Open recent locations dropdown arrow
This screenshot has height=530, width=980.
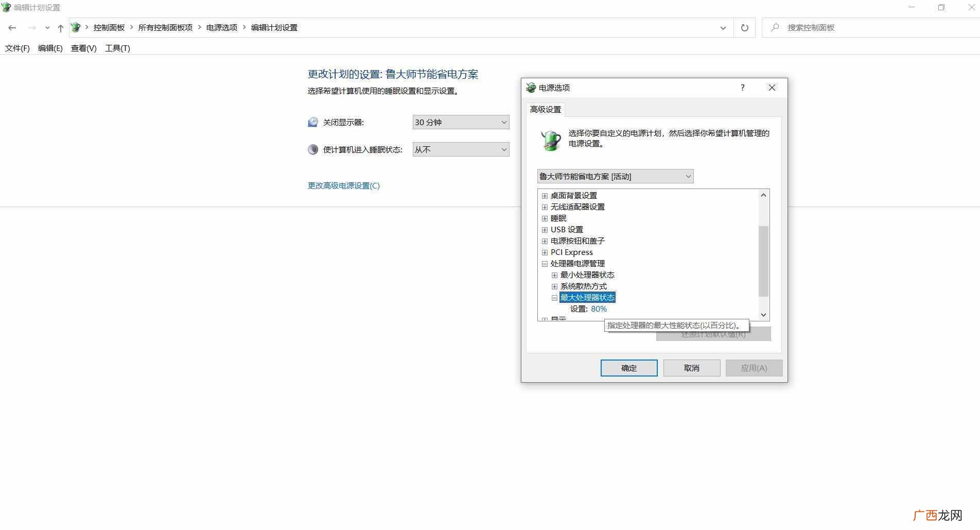pyautogui.click(x=47, y=28)
